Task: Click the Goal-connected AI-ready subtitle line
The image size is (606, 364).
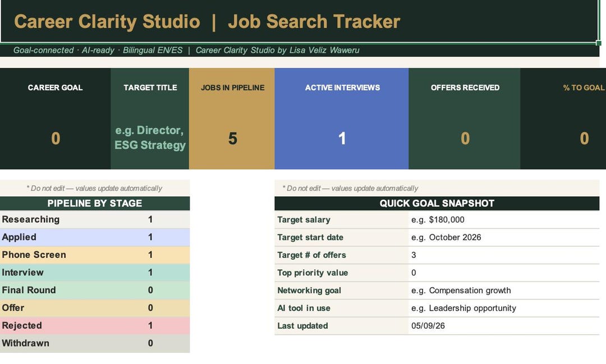Action: click(186, 50)
